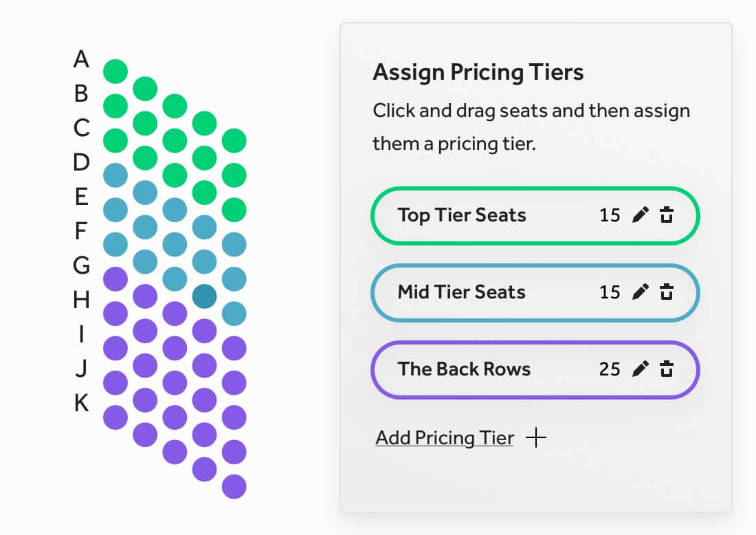The image size is (756, 535).
Task: Remove The Back Rows tier
Action: coord(667,369)
